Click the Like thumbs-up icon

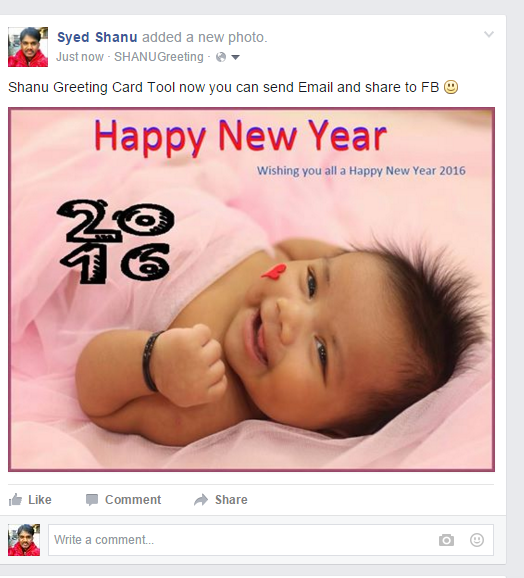15,500
